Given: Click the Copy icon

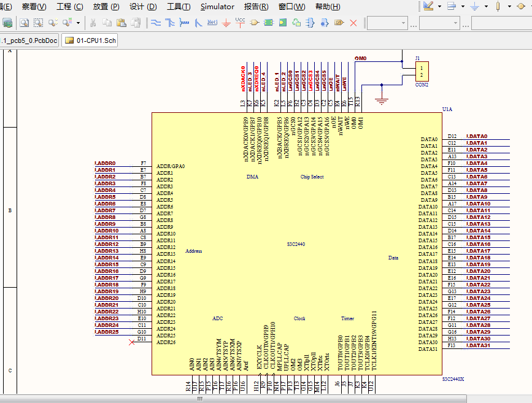Looking at the screenshot, I should (x=107, y=23).
